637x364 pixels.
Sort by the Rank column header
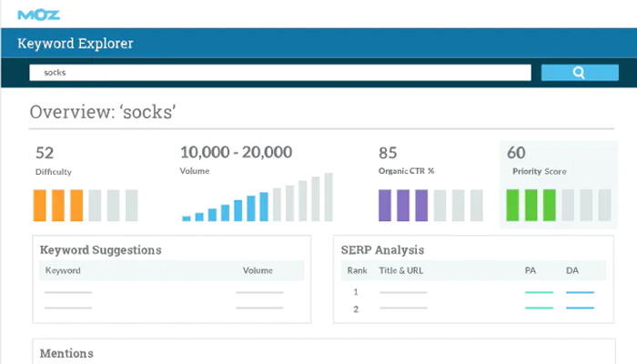click(x=357, y=270)
